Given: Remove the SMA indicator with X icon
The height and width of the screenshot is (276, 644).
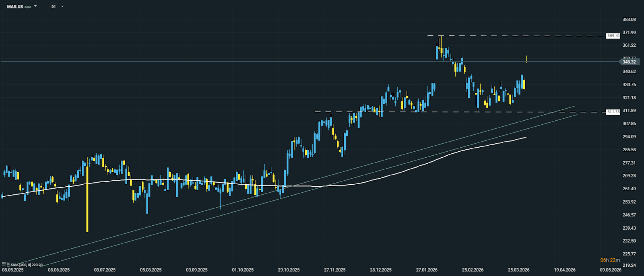Looking at the screenshot, I should click(8, 264).
